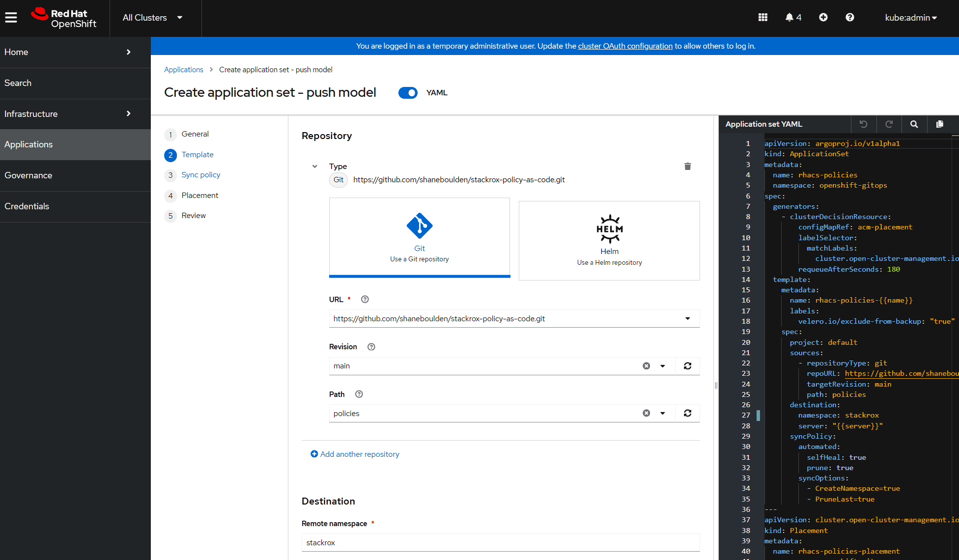959x560 pixels.
Task: Open Credentials in the sidebar
Action: 75,206
